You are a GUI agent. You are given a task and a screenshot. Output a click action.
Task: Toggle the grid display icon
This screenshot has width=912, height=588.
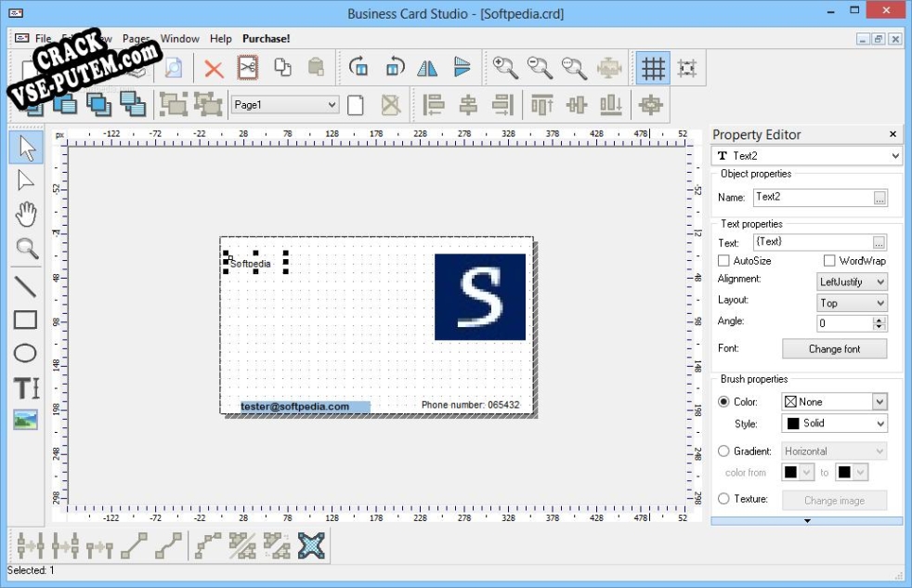653,68
